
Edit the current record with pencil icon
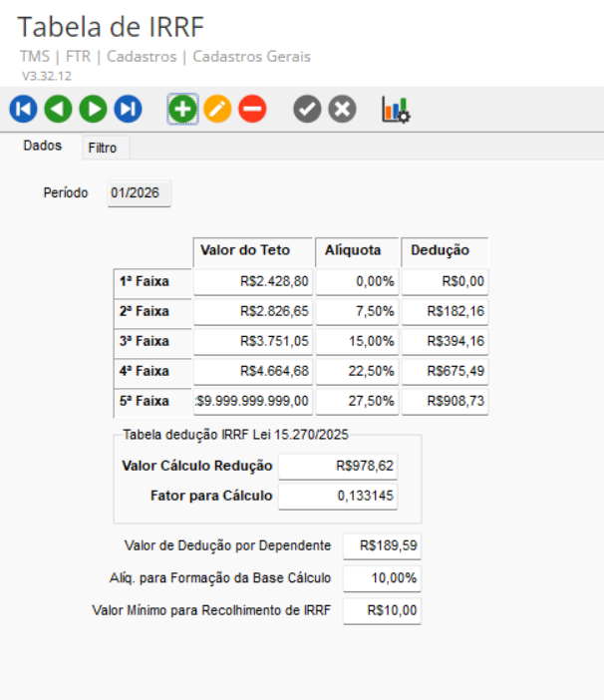pyautogui.click(x=217, y=110)
